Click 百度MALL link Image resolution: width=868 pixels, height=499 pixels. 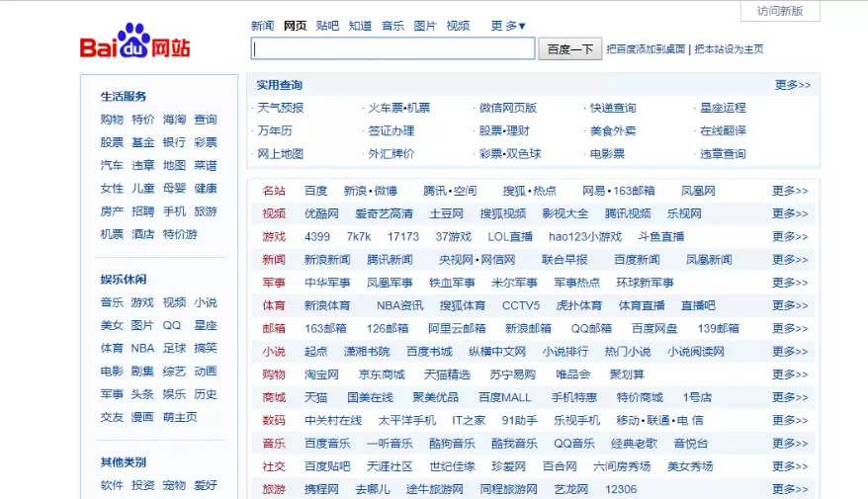tap(505, 397)
